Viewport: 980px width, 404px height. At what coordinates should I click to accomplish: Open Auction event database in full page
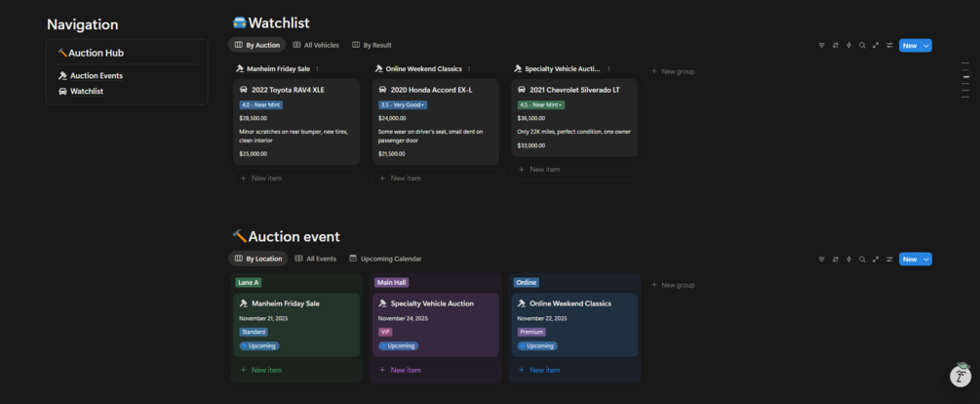click(876, 259)
